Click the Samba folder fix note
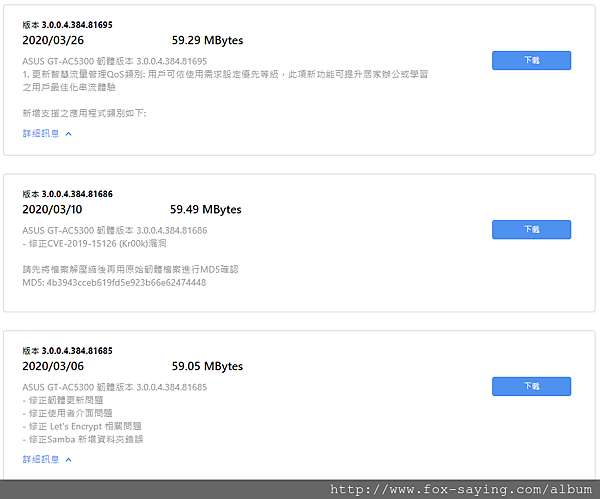 tap(83, 439)
